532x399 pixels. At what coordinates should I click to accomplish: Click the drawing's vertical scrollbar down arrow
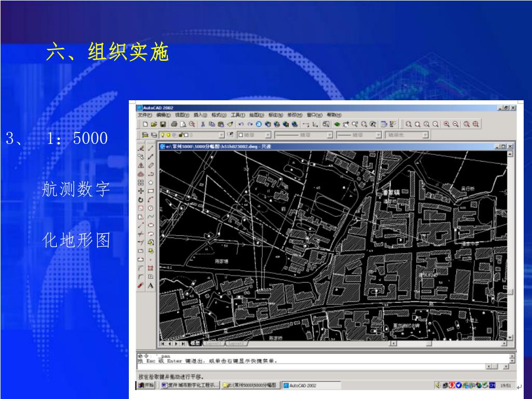(x=510, y=338)
